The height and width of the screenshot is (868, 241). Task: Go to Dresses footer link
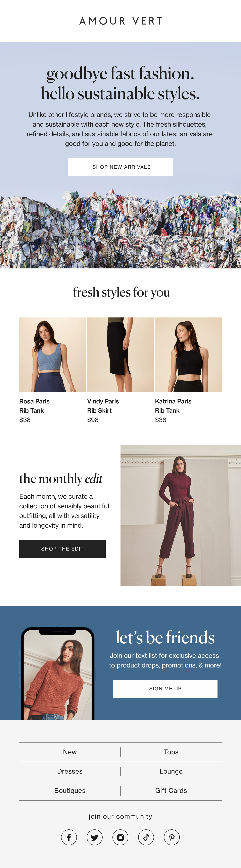(70, 771)
